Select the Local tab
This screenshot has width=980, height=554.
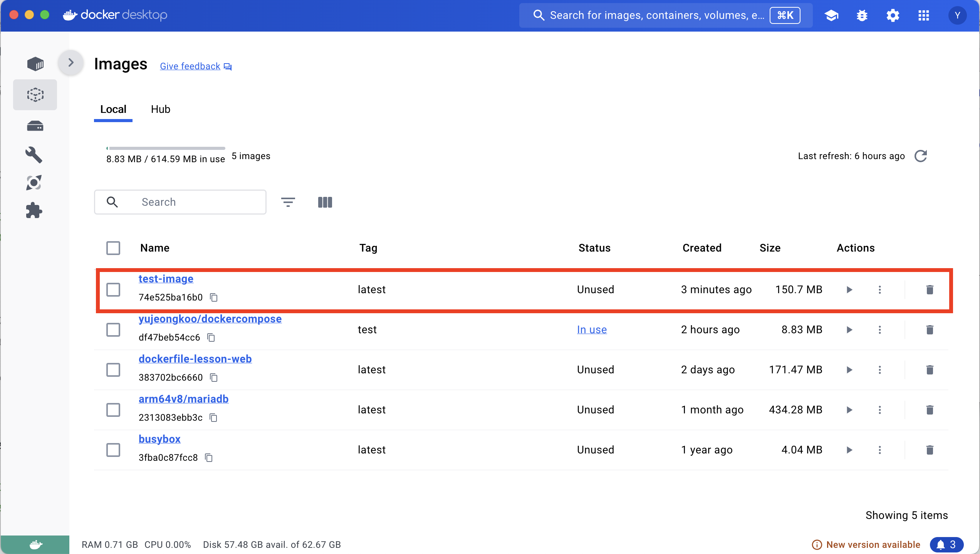coord(113,109)
